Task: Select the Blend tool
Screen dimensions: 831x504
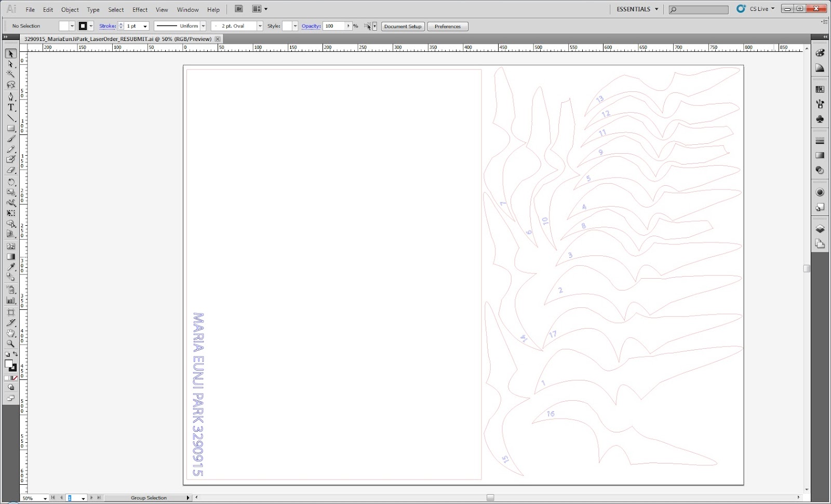Action: click(x=10, y=278)
